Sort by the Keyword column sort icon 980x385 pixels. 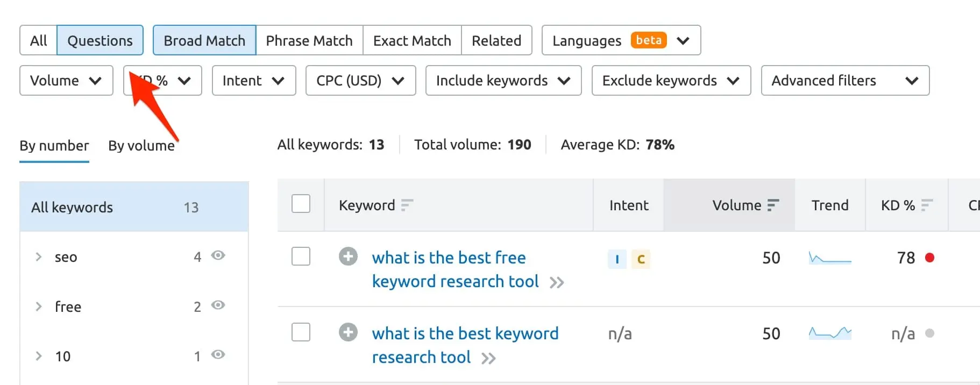(x=407, y=205)
